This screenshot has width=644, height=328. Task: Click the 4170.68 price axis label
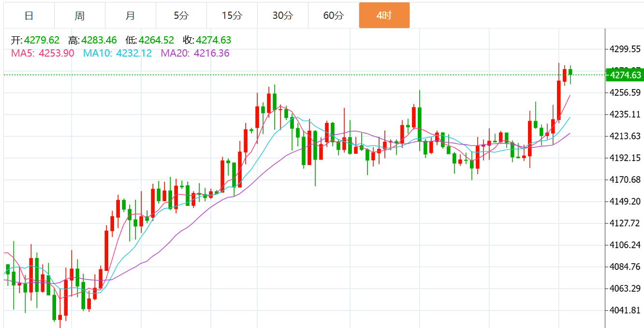coord(625,179)
